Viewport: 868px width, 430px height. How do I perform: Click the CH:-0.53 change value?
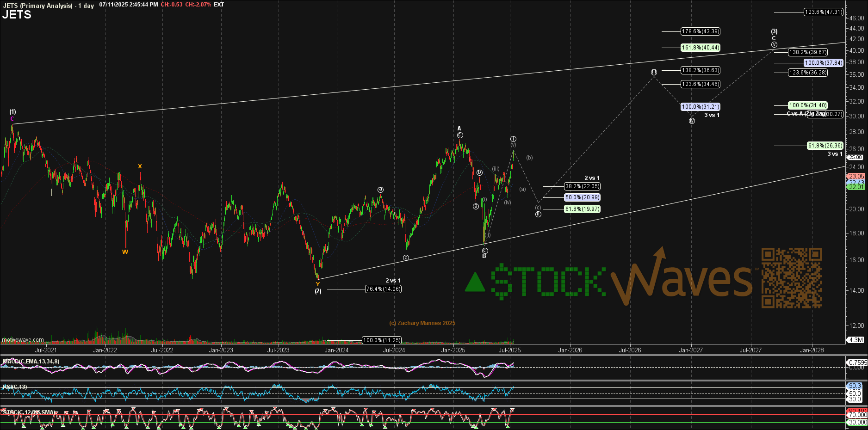coord(172,5)
